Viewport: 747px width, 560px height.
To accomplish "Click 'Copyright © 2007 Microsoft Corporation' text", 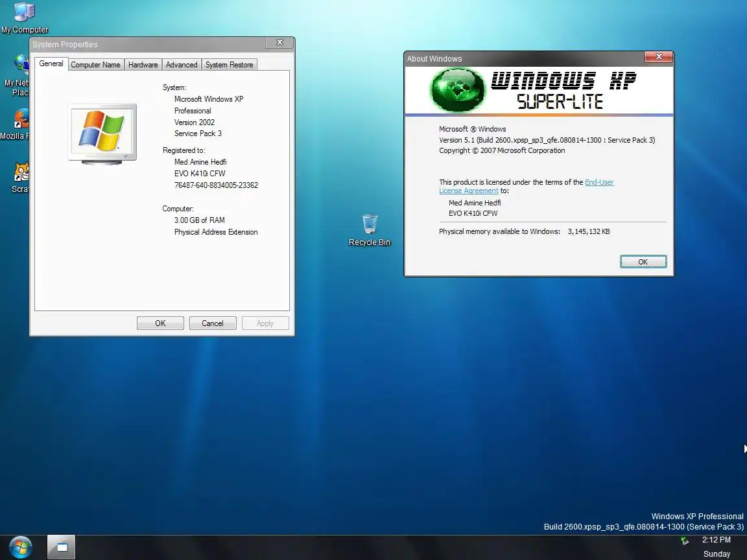I will [502, 150].
